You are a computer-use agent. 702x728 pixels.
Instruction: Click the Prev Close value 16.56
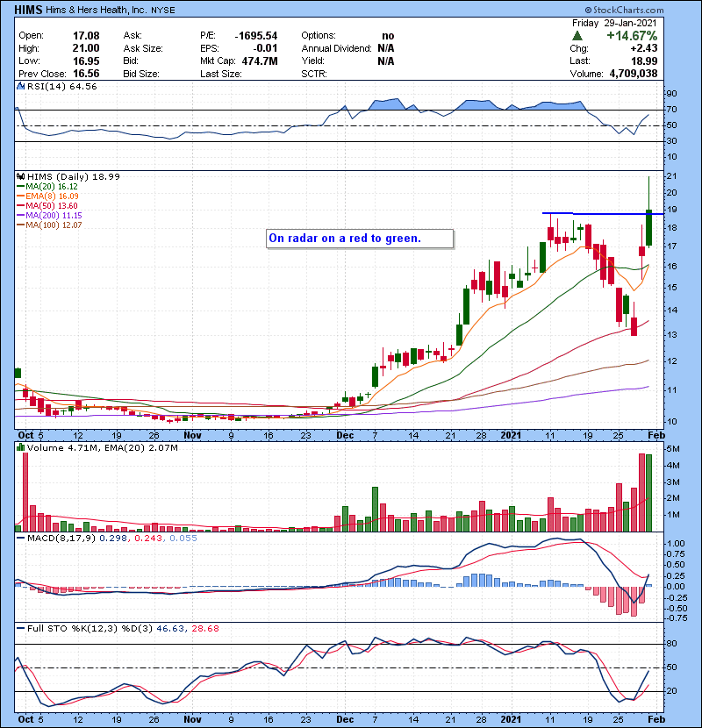86,74
